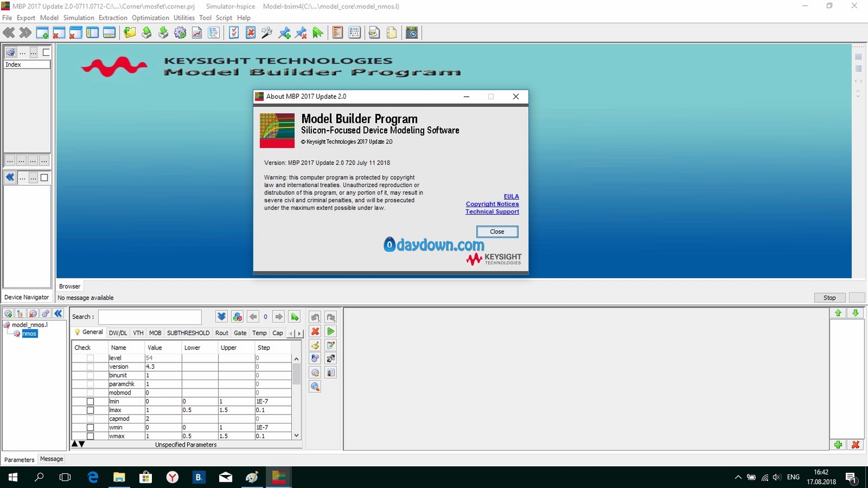The height and width of the screenshot is (488, 868).
Task: Click the new window icon with green plus
Action: (42, 33)
